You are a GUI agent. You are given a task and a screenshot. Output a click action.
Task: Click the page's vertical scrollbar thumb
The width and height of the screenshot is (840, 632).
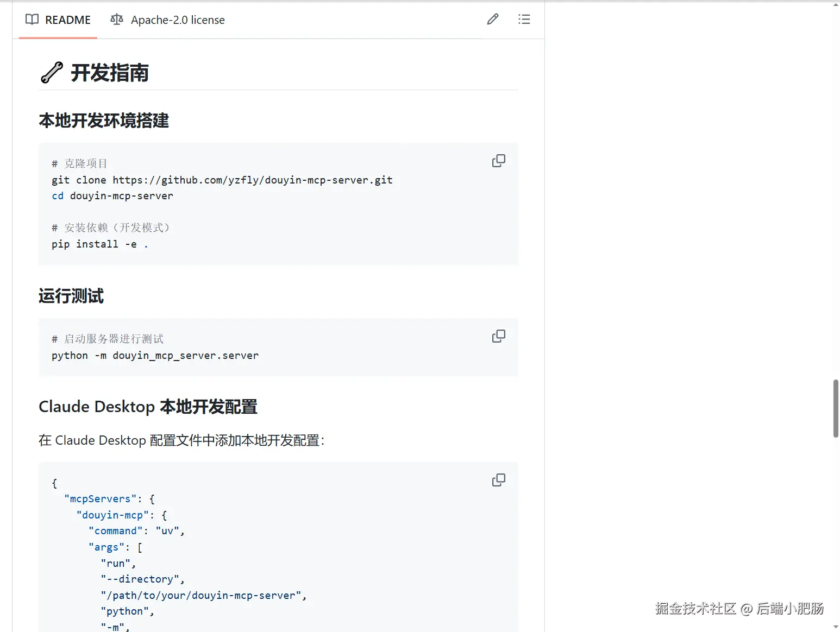point(836,408)
